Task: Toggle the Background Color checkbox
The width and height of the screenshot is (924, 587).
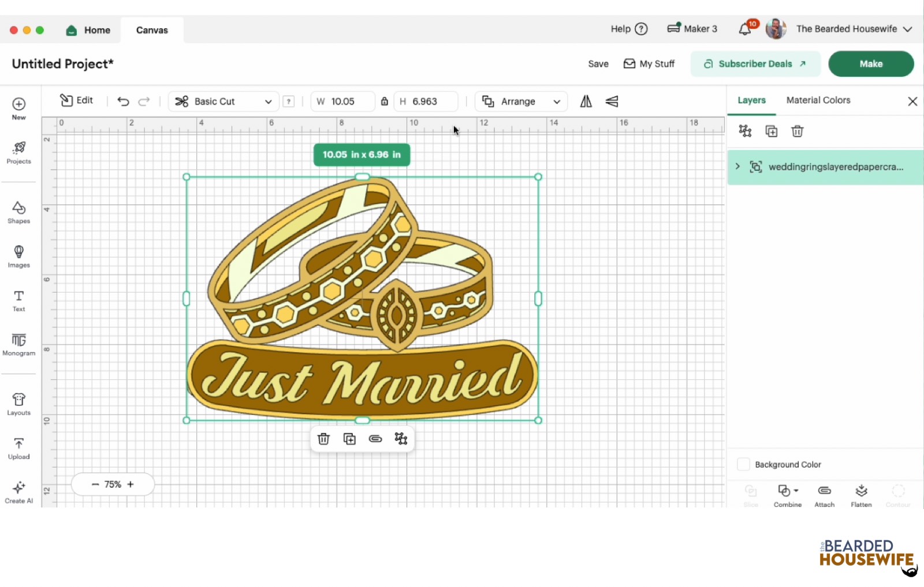Action: [x=744, y=465]
